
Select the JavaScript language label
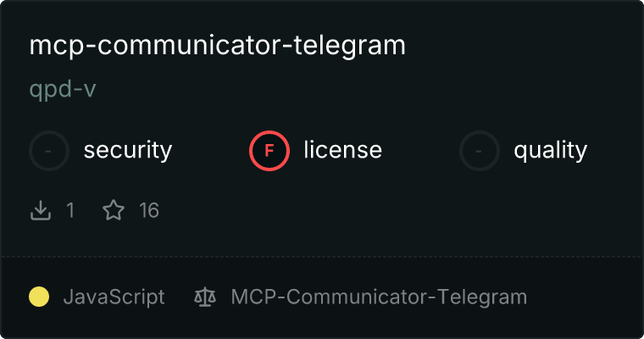[114, 297]
